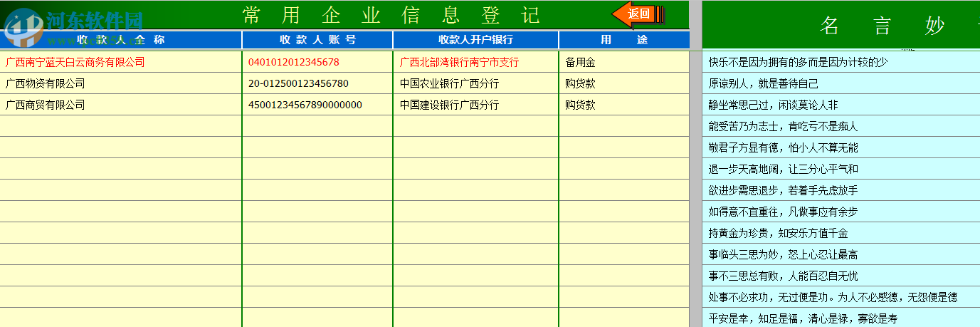The image size is (980, 327).
Task: Select quote 快乐不是因为拥有的多而是因为计较的少
Action: 841,62
